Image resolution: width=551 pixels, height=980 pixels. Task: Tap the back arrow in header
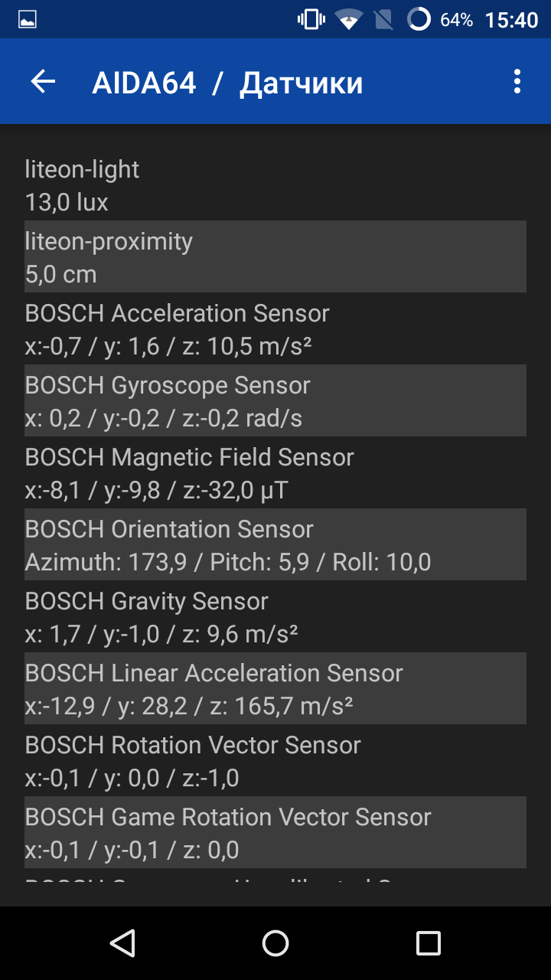coord(43,82)
